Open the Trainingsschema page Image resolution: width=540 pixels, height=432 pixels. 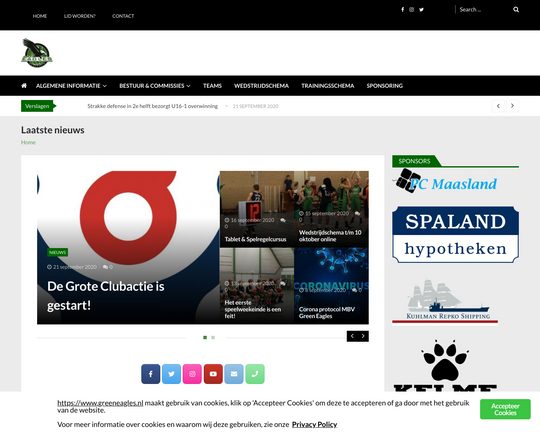(x=328, y=85)
